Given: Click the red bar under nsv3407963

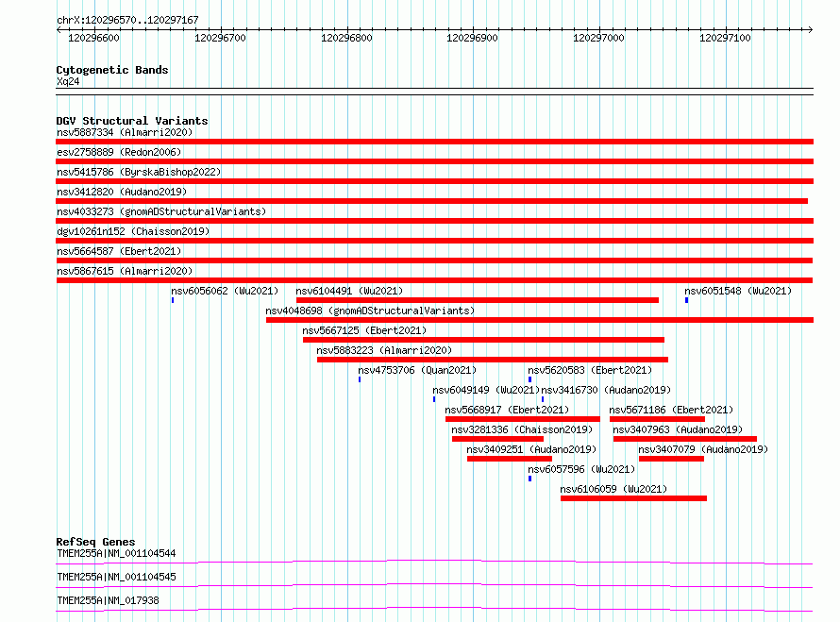Looking at the screenshot, I should 684,439.
